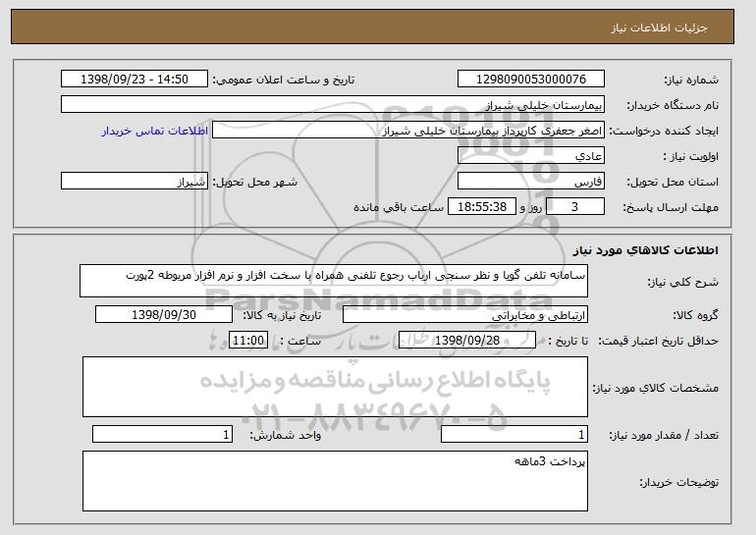Click the section heading اطلاعات کالاهای مورد نیاز

(x=646, y=250)
